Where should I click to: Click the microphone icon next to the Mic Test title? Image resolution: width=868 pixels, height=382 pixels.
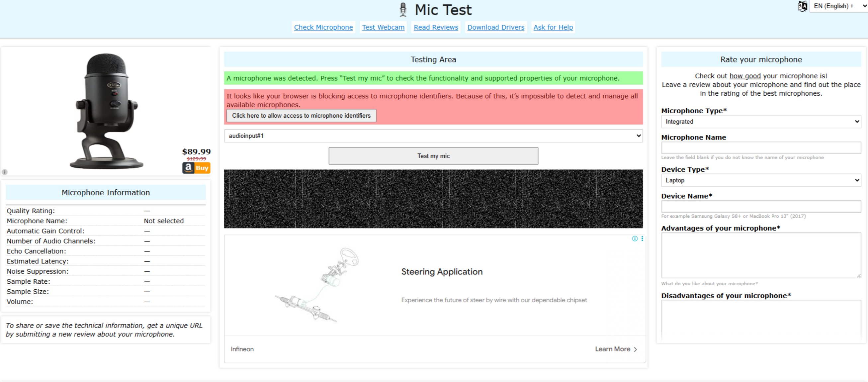(x=402, y=9)
